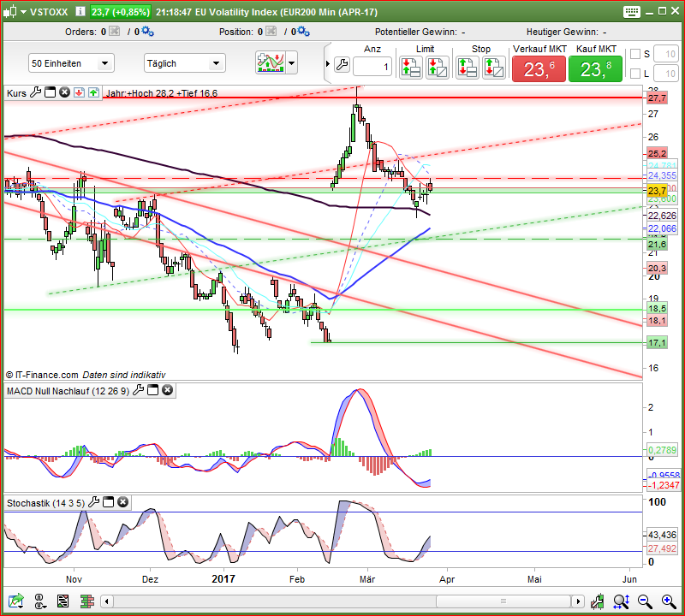
Task: Open the candlestick chart style icon in title bar
Action: (x=10, y=12)
